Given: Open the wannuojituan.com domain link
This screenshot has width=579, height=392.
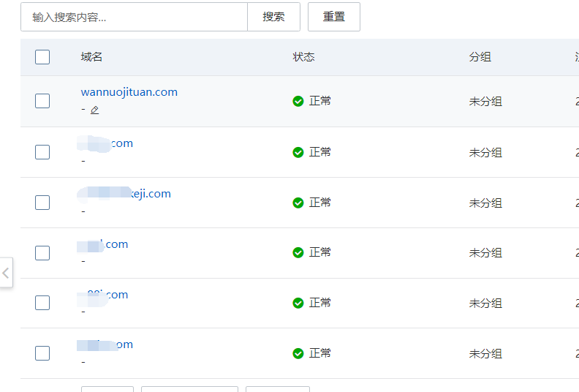Looking at the screenshot, I should tap(129, 92).
